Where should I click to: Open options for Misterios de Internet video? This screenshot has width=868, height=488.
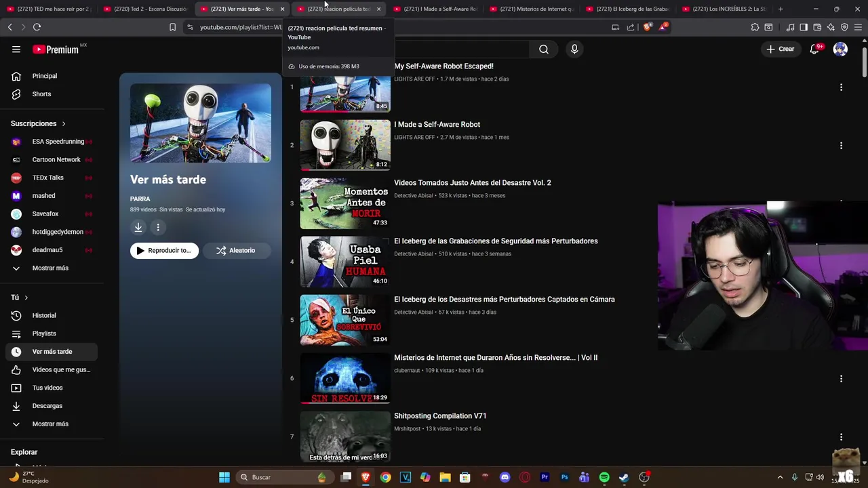841,379
